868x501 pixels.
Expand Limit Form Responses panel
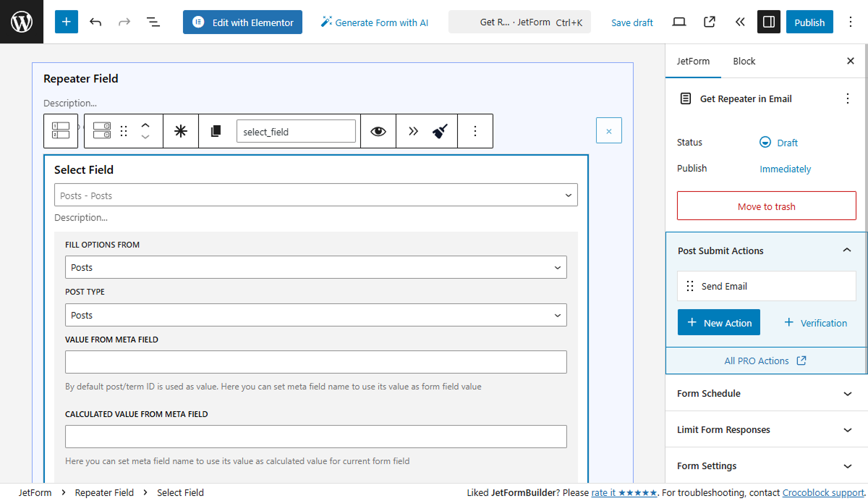(767, 429)
